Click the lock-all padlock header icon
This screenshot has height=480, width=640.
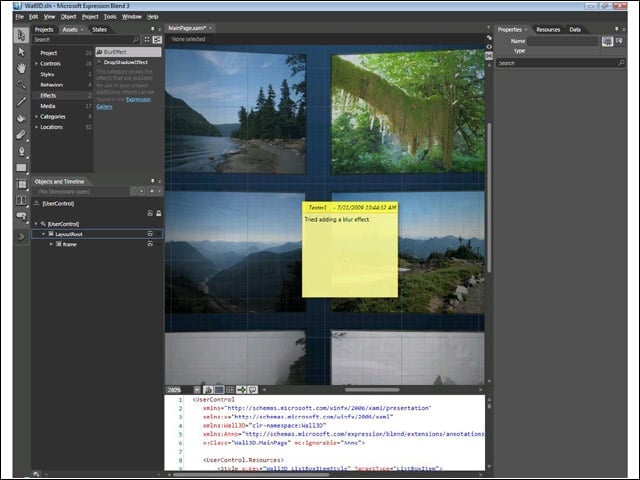click(x=158, y=213)
